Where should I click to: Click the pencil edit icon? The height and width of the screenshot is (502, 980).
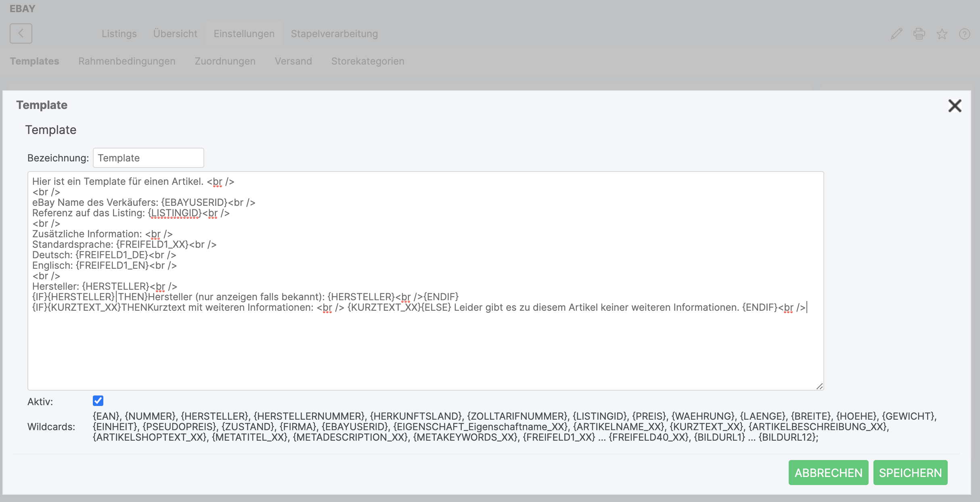pyautogui.click(x=896, y=34)
